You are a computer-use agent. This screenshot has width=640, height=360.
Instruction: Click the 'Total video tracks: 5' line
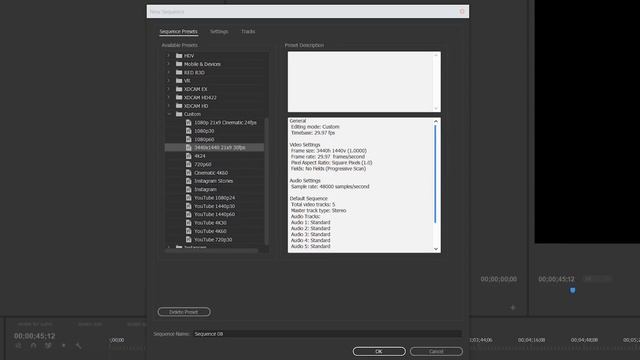tap(313, 204)
